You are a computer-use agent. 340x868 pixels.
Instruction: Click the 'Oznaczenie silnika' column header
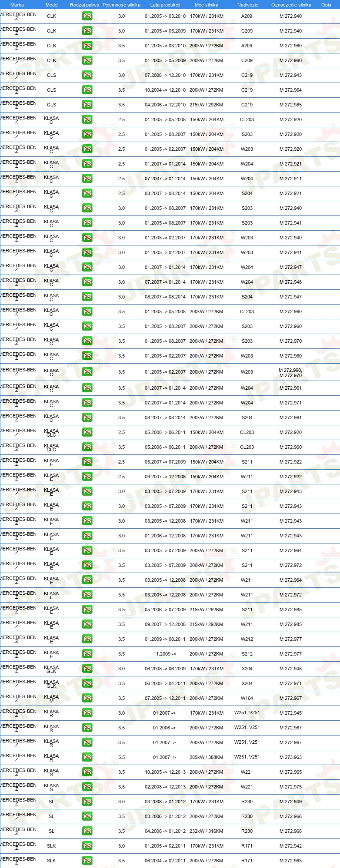tap(291, 5)
